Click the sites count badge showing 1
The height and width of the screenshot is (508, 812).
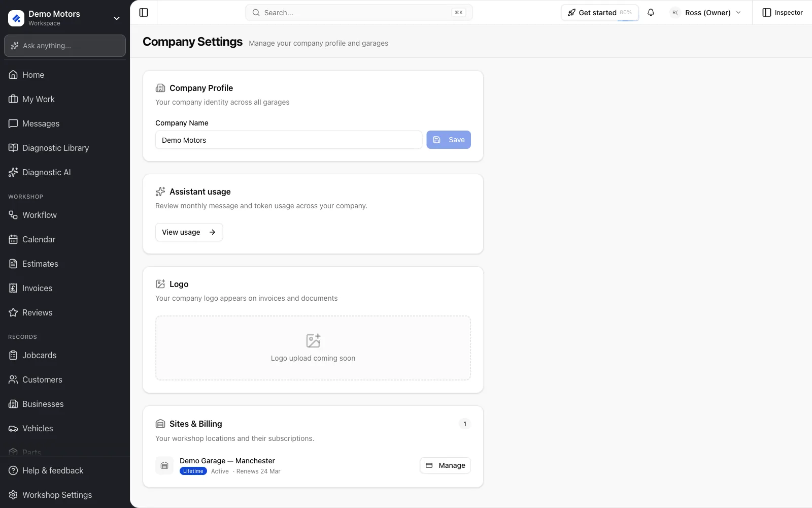pos(465,424)
